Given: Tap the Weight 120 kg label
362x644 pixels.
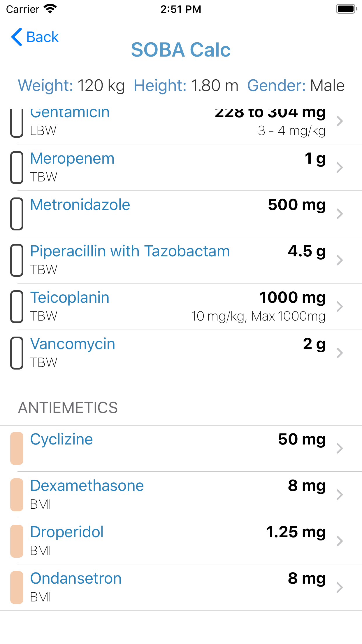Looking at the screenshot, I should 71,85.
